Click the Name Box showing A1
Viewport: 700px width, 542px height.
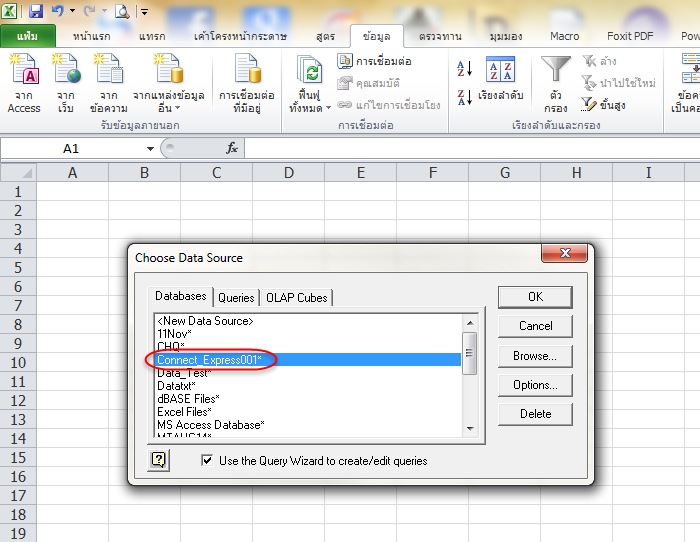tap(71, 149)
